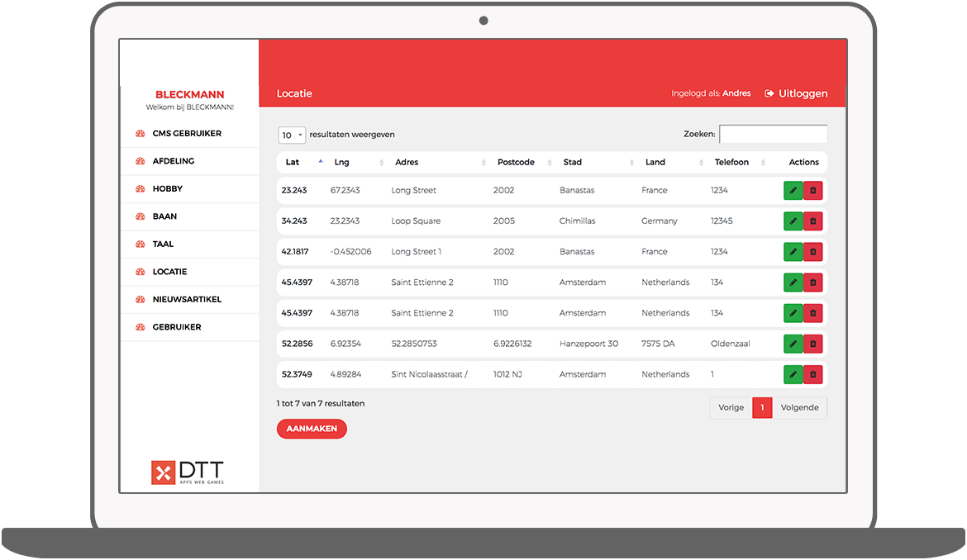
Task: Click the Gebruiker sidebar icon
Action: [x=140, y=327]
